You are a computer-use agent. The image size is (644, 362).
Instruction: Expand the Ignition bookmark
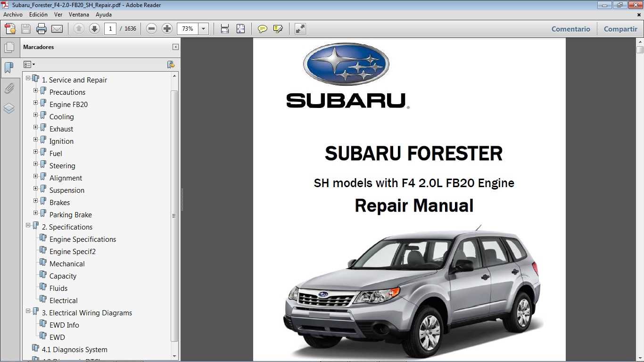pos(35,139)
